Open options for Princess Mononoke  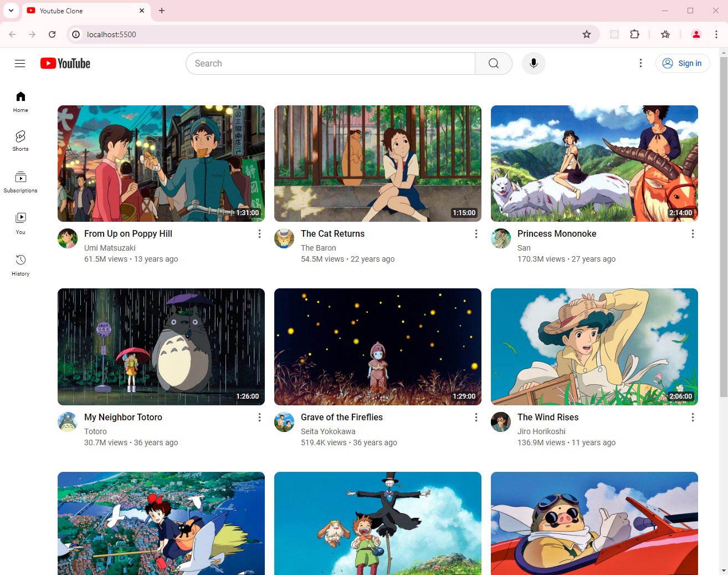pyautogui.click(x=693, y=234)
